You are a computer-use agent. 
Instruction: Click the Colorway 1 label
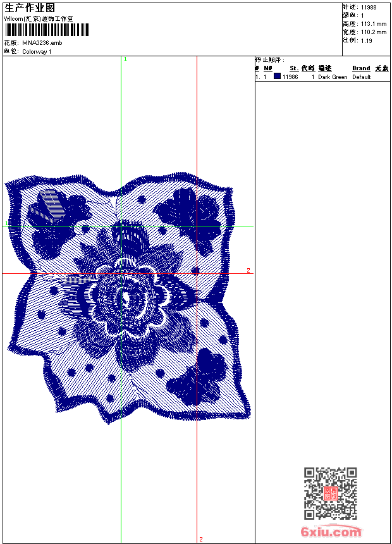coord(37,52)
